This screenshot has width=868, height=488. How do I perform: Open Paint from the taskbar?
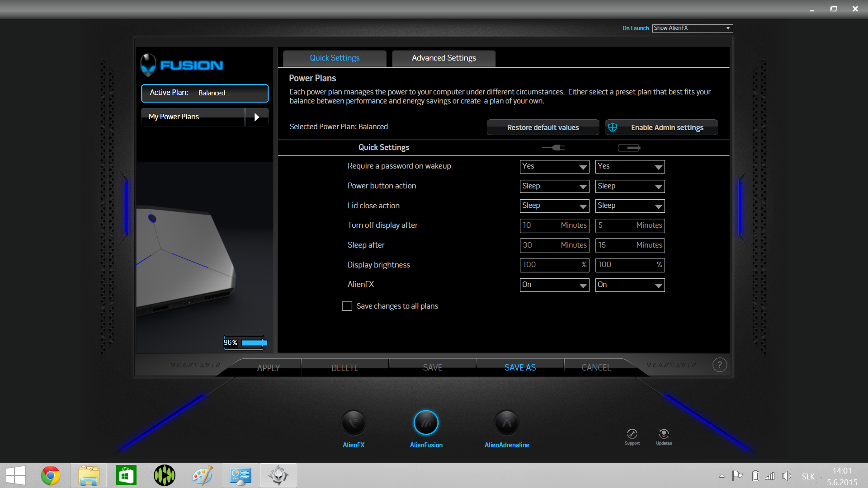(x=202, y=475)
